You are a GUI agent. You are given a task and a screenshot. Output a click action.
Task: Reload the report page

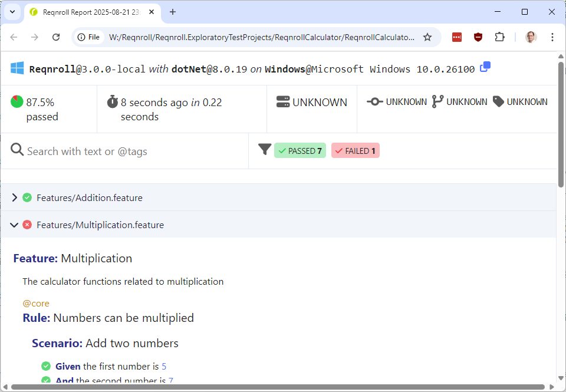(x=56, y=37)
